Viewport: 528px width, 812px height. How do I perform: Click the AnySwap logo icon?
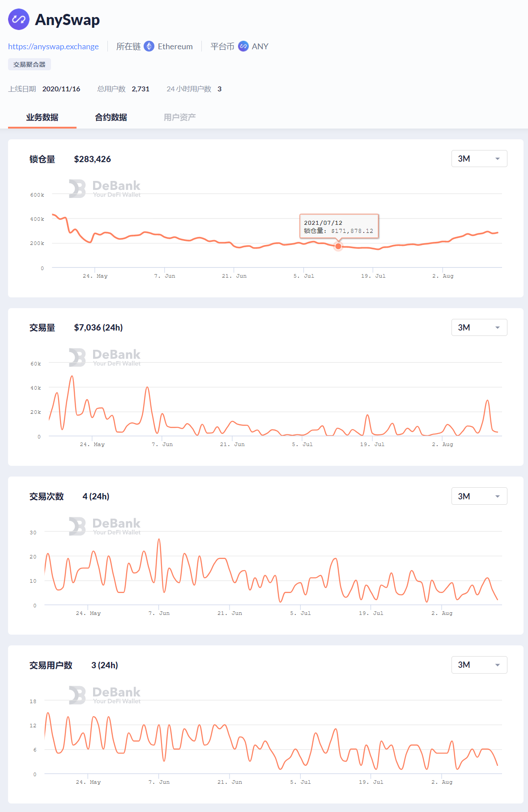click(19, 20)
